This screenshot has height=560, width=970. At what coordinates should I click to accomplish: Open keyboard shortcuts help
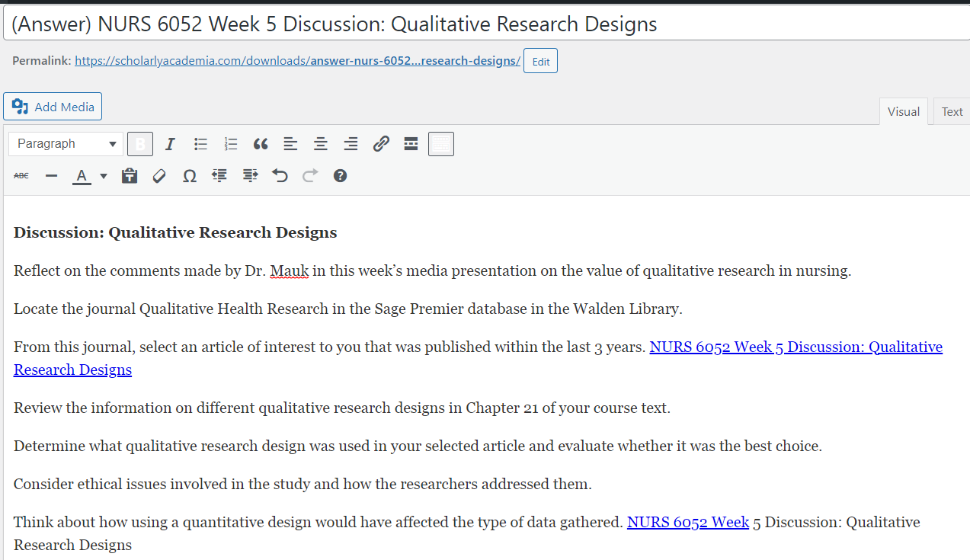coord(340,176)
